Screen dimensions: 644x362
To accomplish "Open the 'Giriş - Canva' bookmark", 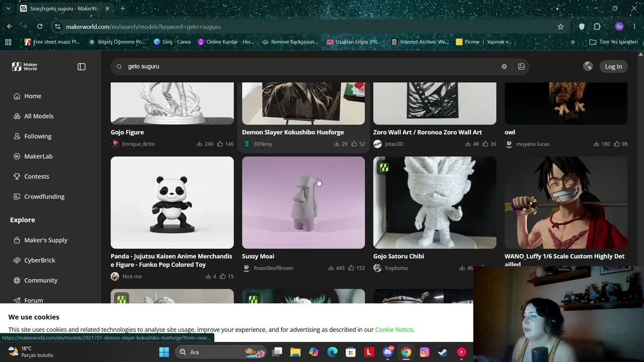I will 172,42.
